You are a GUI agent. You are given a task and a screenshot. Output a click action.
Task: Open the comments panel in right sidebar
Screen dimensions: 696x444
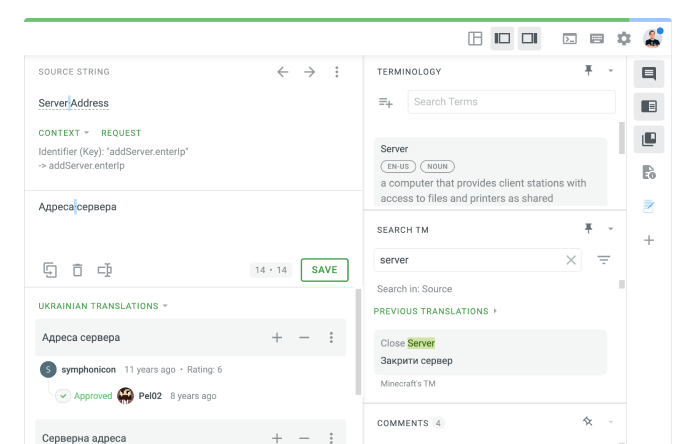click(x=649, y=73)
